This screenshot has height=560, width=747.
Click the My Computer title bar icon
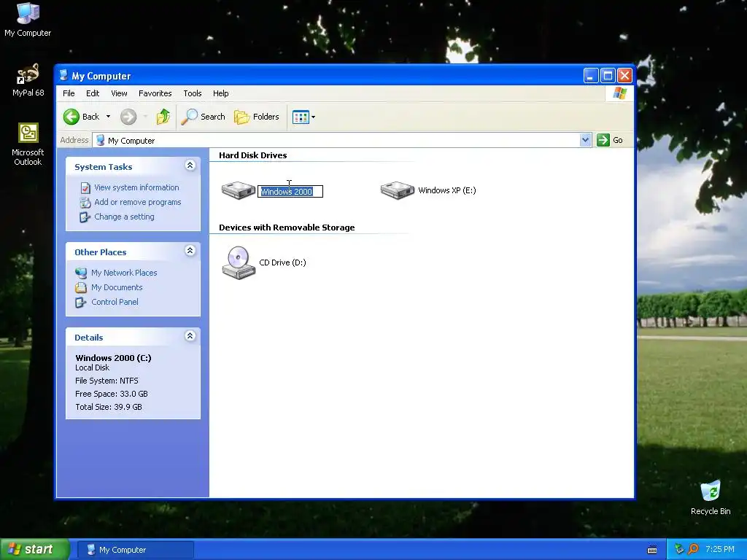[x=63, y=75]
